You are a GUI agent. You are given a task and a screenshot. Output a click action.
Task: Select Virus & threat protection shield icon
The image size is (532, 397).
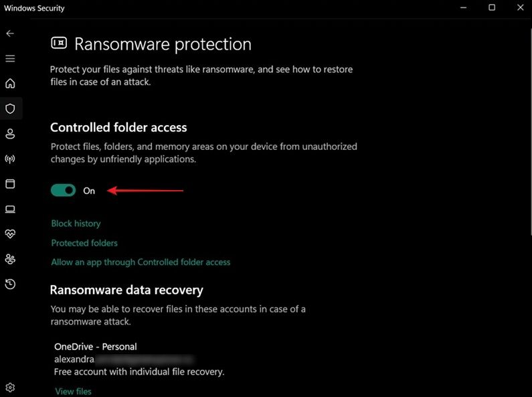coord(10,108)
